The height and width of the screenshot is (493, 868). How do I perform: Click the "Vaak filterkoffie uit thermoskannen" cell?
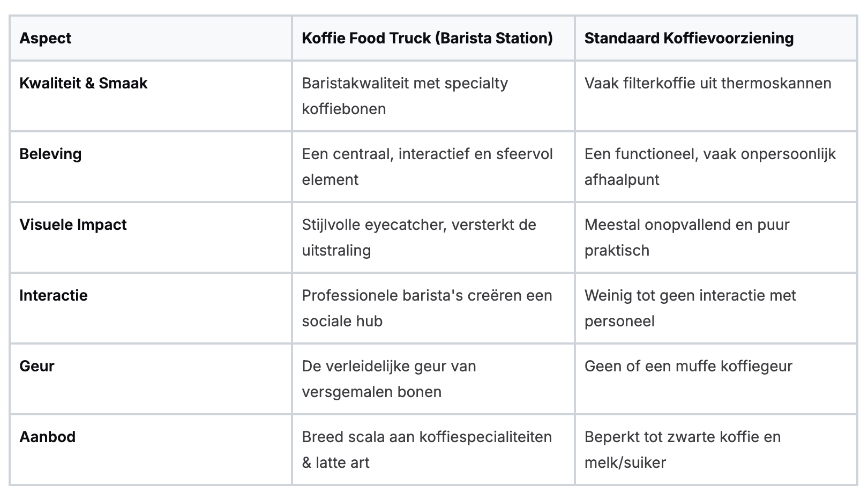(x=707, y=83)
